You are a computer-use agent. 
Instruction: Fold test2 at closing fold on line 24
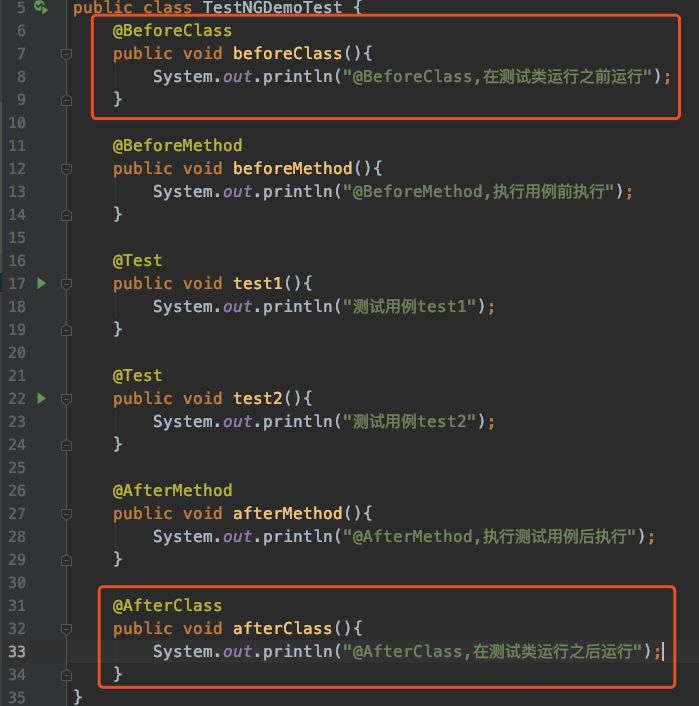[66, 445]
